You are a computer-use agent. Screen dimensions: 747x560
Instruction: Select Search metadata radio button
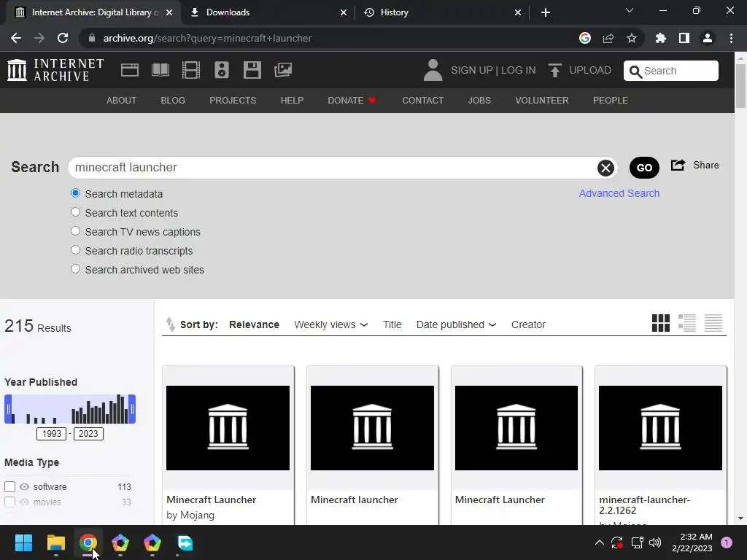click(75, 193)
